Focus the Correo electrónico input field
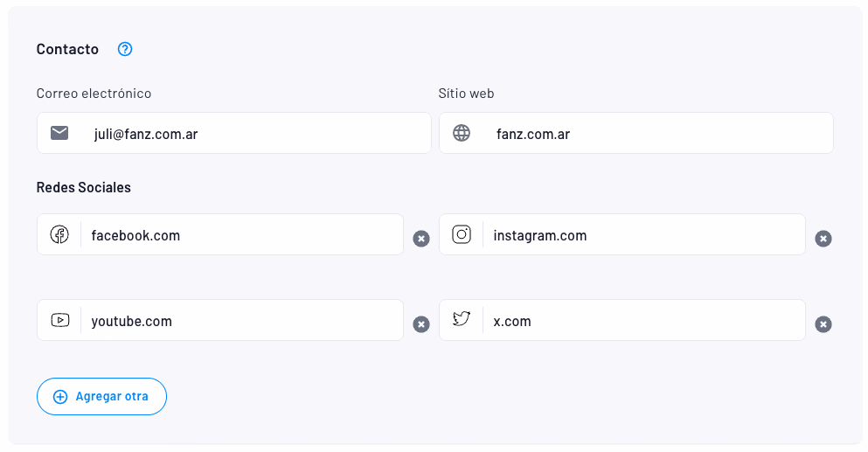868x452 pixels. (253, 134)
